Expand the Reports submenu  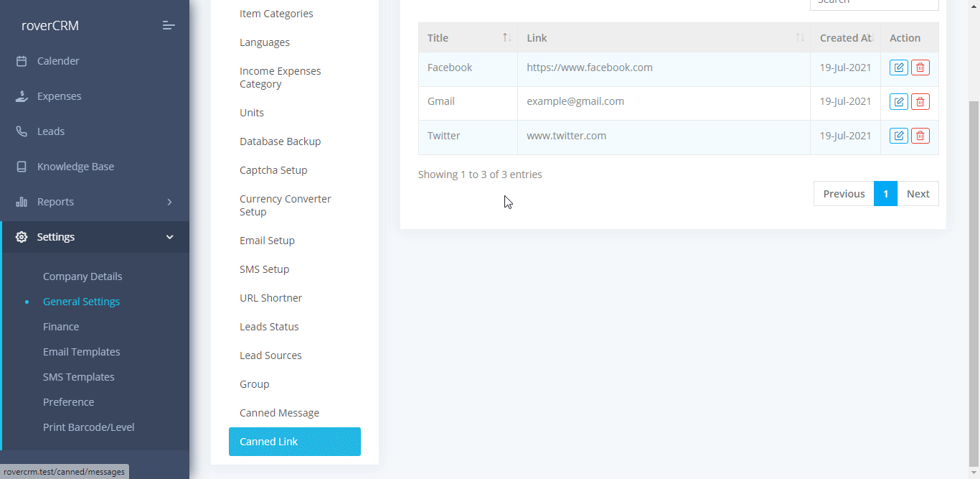point(169,202)
